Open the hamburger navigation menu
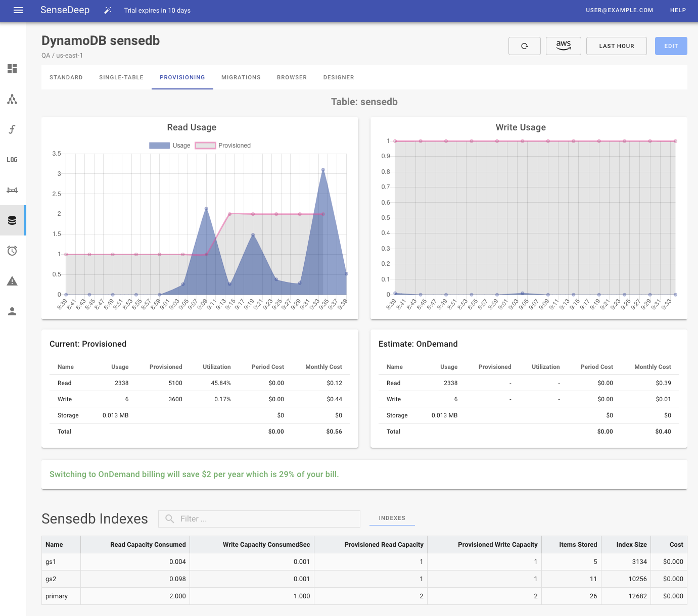 [18, 10]
